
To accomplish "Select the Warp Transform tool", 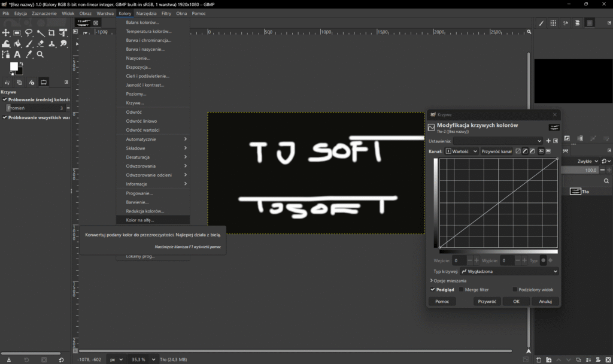I will pyautogui.click(x=6, y=44).
